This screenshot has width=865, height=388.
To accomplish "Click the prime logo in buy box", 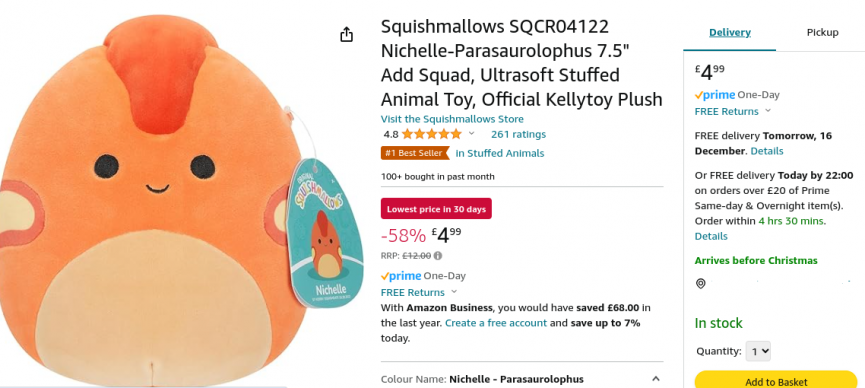I will coord(714,95).
